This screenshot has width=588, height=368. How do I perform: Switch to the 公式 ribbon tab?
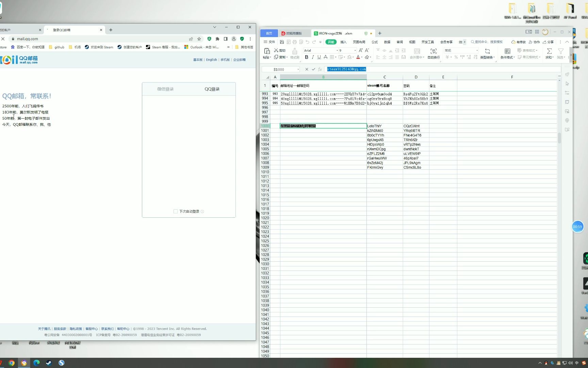[x=375, y=42]
